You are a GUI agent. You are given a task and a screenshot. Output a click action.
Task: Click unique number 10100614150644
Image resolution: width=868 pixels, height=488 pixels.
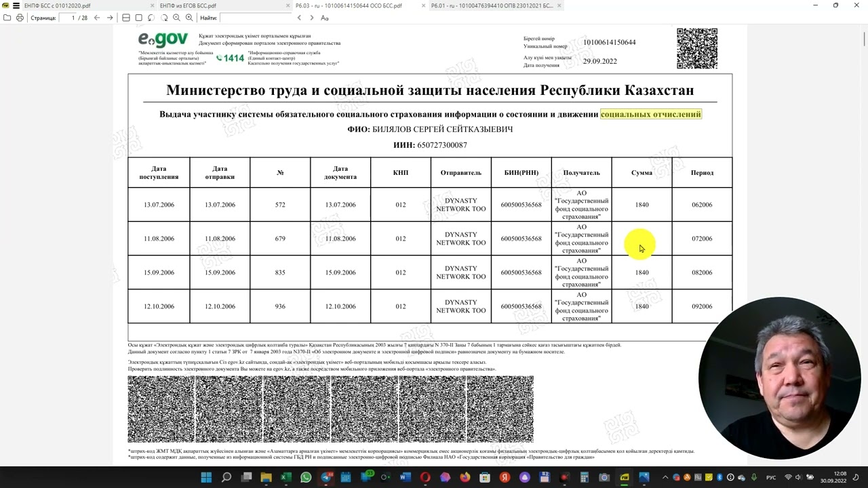tap(609, 42)
